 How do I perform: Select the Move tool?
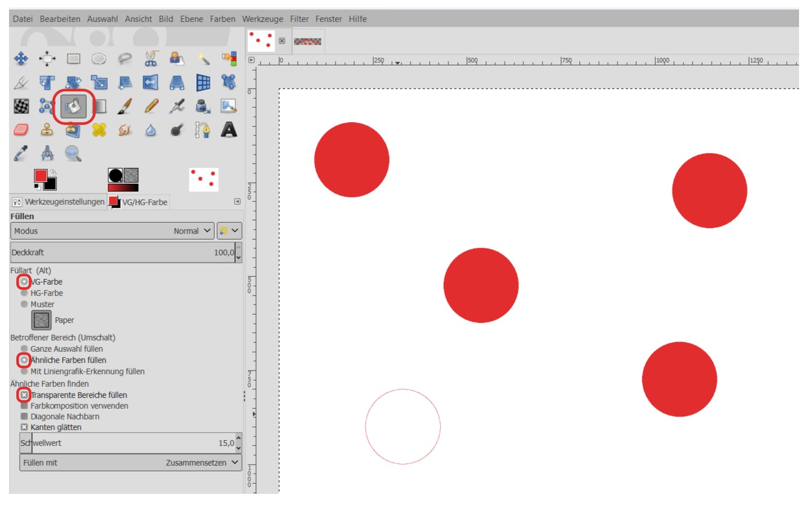pos(21,59)
